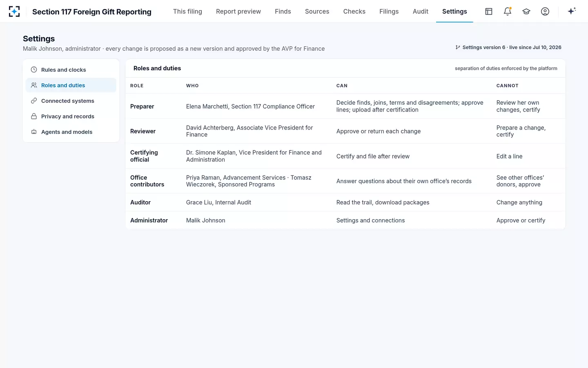This screenshot has width=588, height=368.
Task: Select the Reviewer role cell
Action: tap(143, 131)
